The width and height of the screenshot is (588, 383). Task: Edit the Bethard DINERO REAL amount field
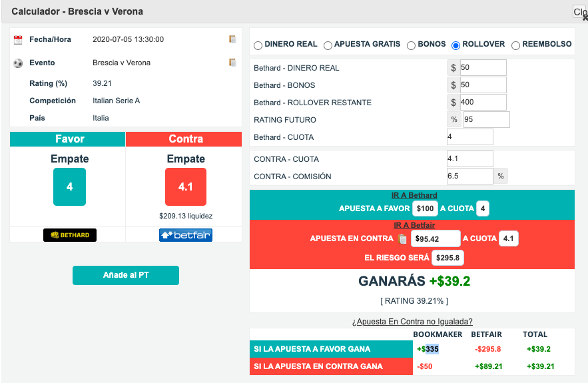(483, 67)
